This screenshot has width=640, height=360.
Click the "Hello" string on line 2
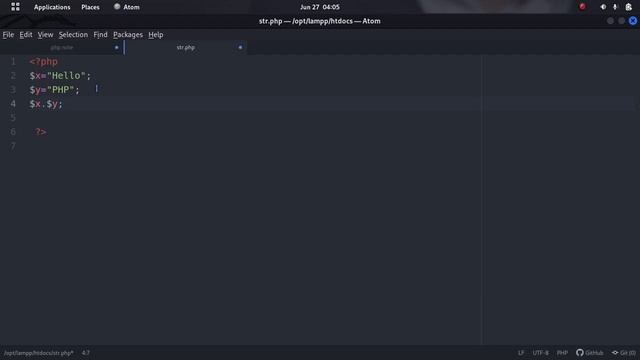(x=66, y=76)
